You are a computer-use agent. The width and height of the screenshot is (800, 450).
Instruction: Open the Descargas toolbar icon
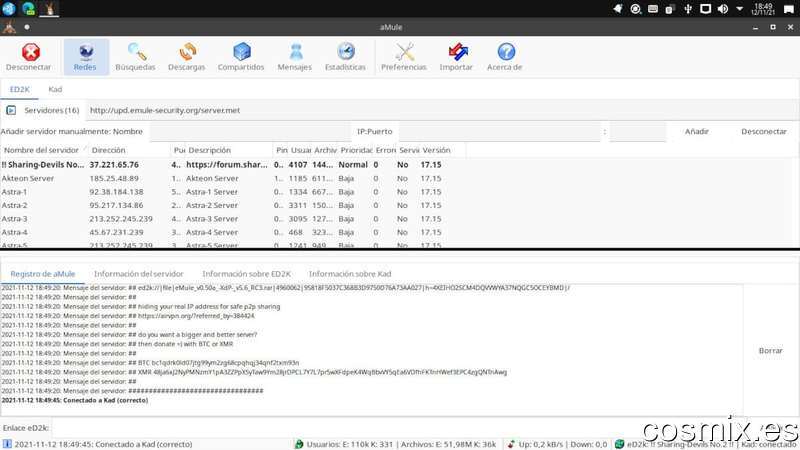click(186, 57)
